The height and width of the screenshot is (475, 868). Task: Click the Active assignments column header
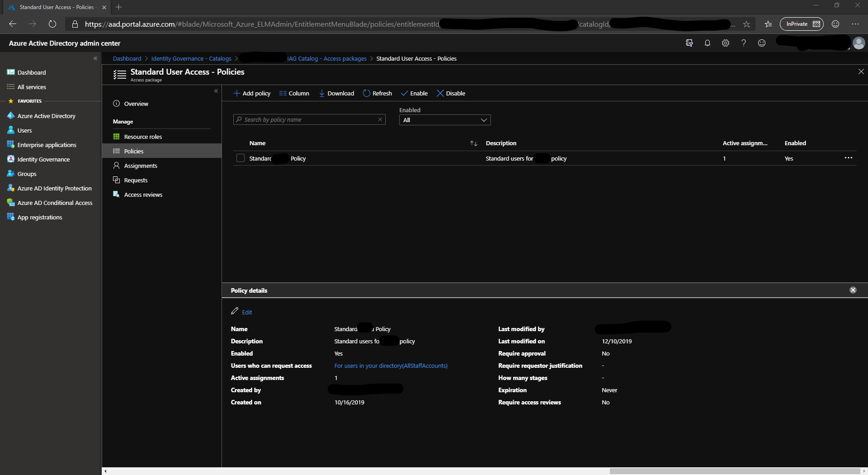click(x=745, y=143)
